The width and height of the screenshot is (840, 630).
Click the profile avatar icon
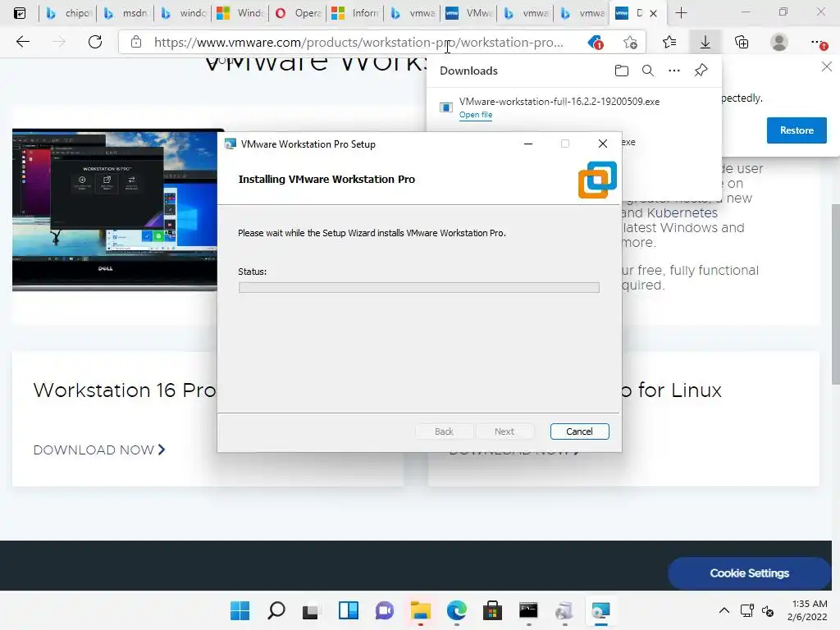click(x=779, y=42)
